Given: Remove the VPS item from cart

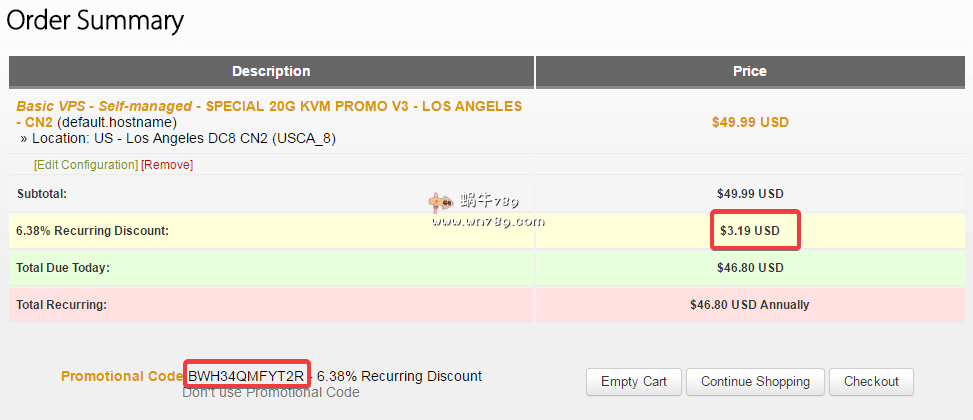Looking at the screenshot, I should (167, 165).
